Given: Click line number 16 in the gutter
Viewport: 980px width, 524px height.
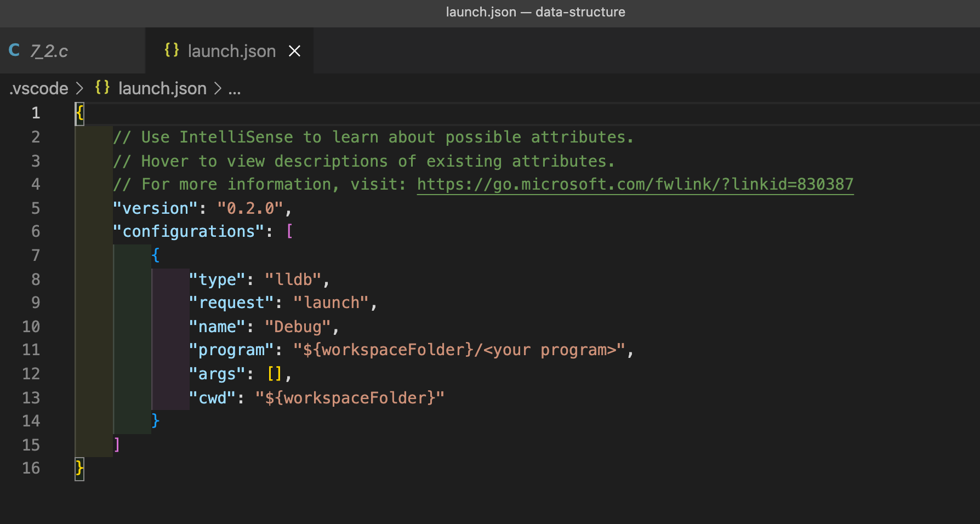Looking at the screenshot, I should click(x=31, y=468).
